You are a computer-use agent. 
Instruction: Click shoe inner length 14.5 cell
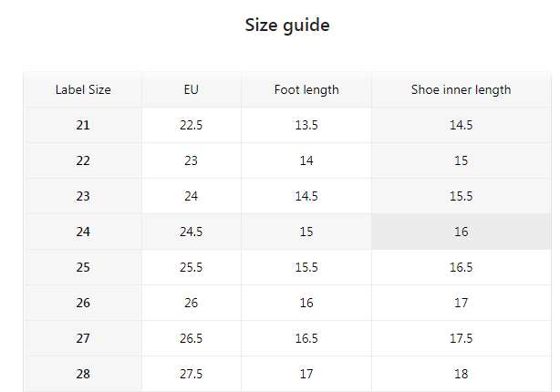point(461,125)
